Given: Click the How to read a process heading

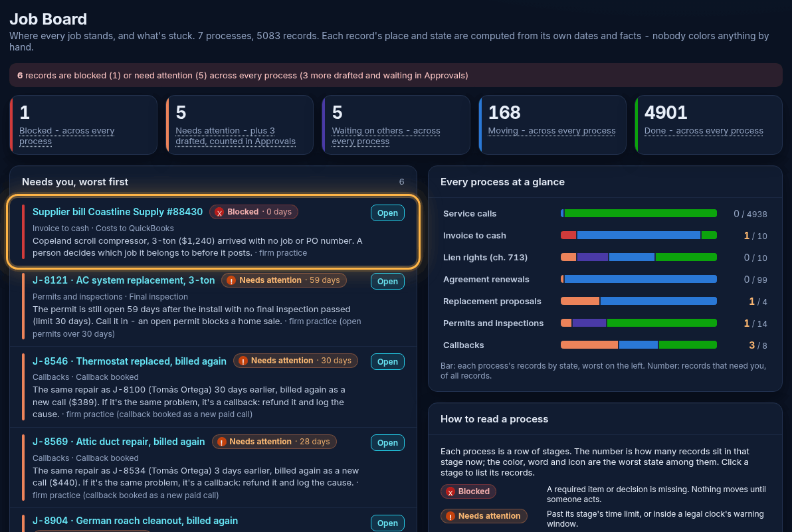Looking at the screenshot, I should click(494, 419).
